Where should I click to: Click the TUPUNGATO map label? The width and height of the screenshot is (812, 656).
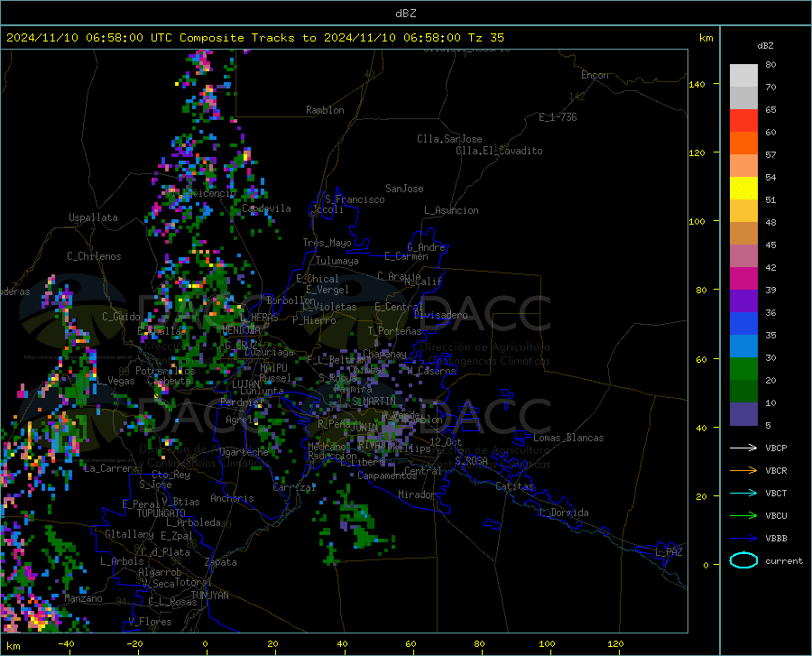[x=161, y=513]
